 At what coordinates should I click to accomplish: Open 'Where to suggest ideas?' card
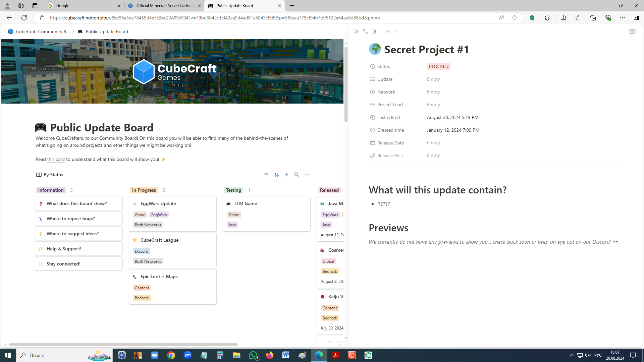79,234
